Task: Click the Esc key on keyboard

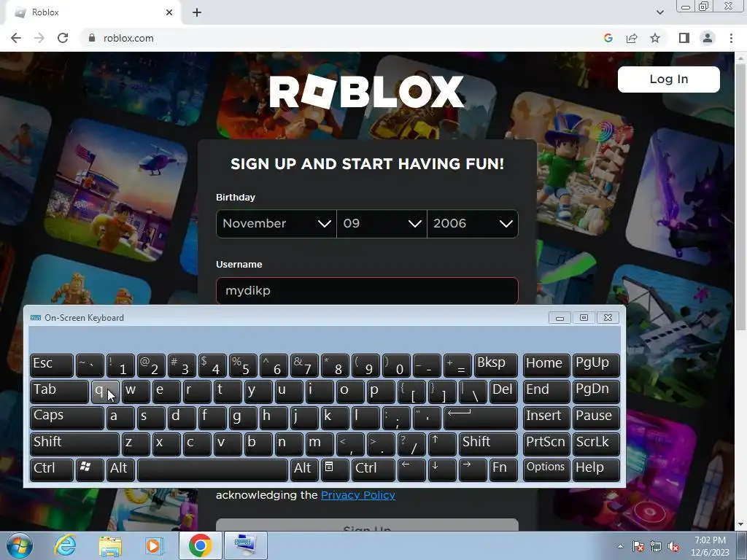Action: tap(52, 365)
